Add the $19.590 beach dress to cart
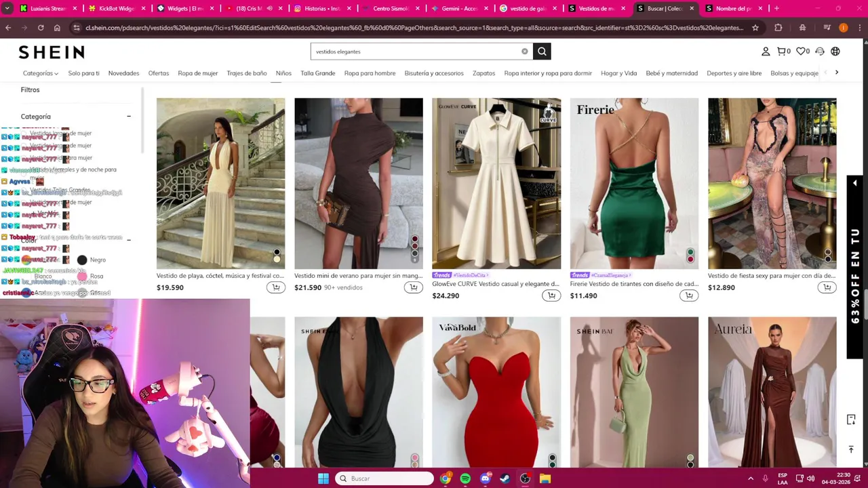The width and height of the screenshot is (868, 488). pos(275,287)
